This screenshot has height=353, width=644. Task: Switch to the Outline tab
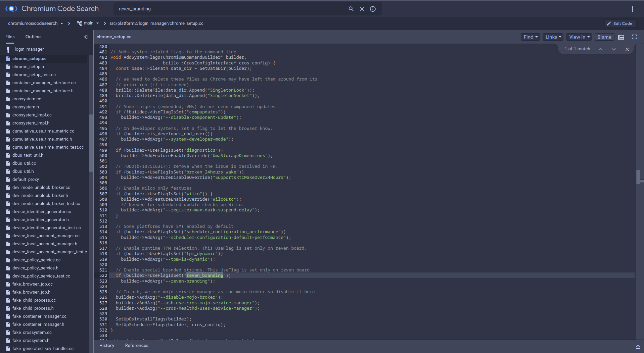[x=33, y=37]
